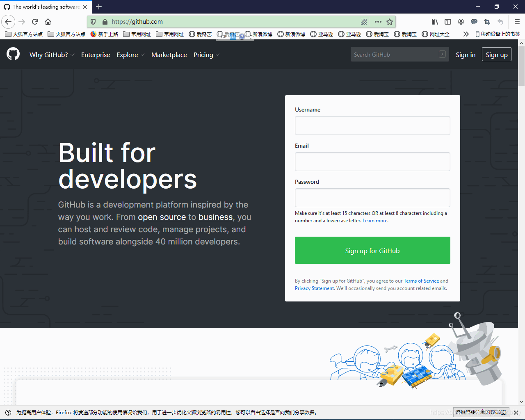Open the Firefox account icon
The height and width of the screenshot is (420, 525).
(x=461, y=22)
